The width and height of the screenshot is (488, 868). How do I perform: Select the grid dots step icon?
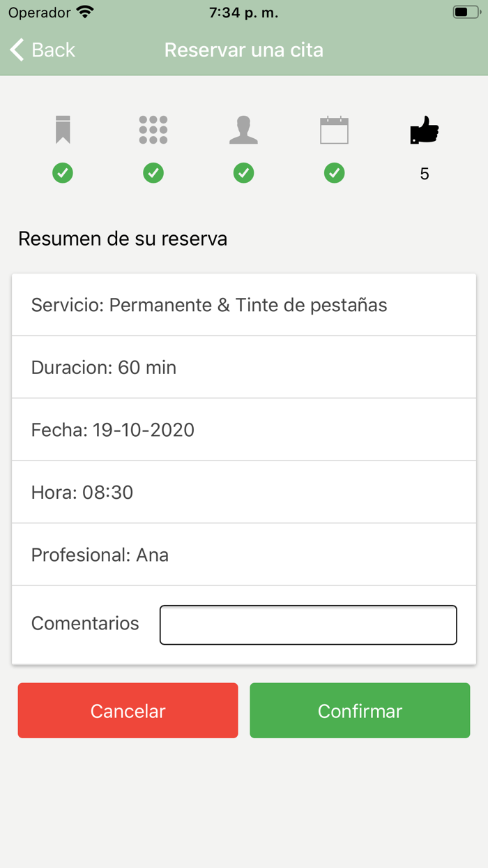[153, 130]
